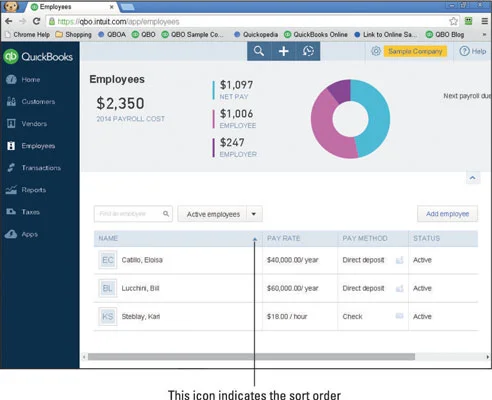Open Lucchini, Bill employee record

[140, 288]
